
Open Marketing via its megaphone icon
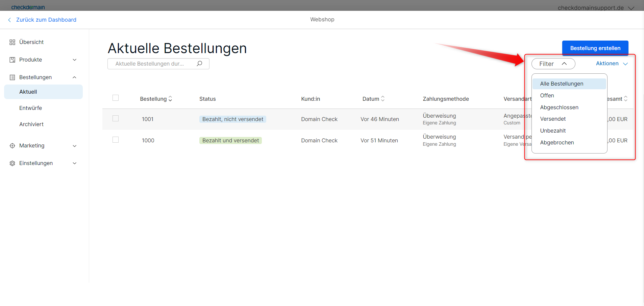coord(13,145)
